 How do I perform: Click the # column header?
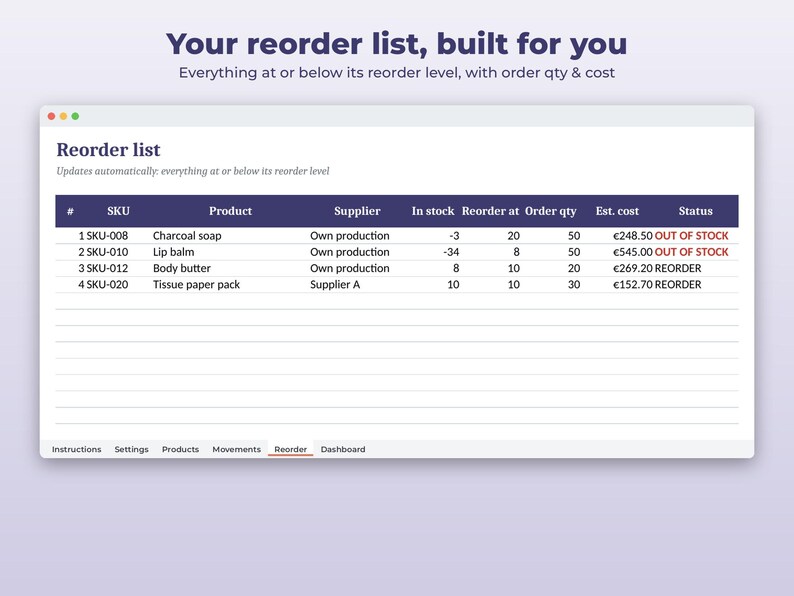[70, 211]
